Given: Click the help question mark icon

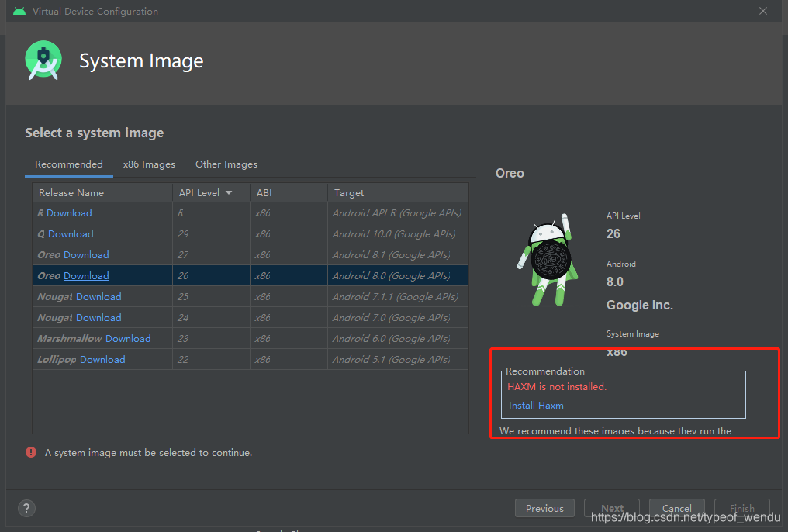Looking at the screenshot, I should tap(26, 508).
